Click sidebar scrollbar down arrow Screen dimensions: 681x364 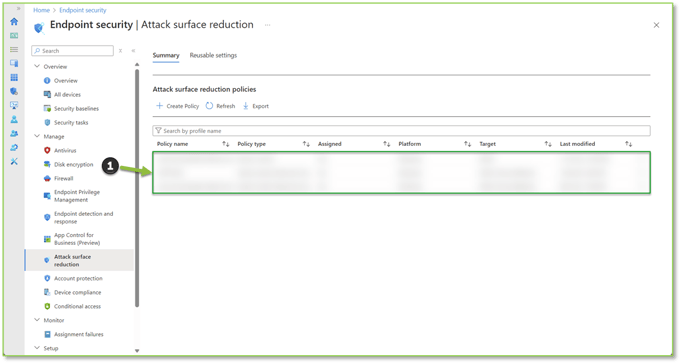(x=137, y=351)
